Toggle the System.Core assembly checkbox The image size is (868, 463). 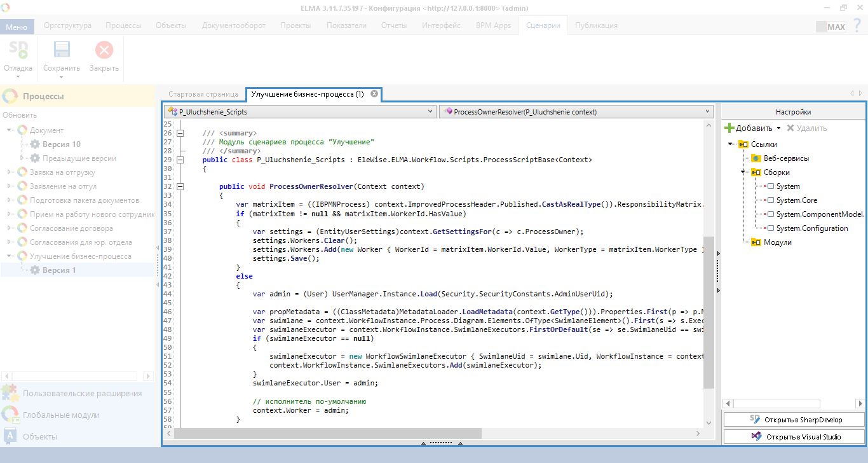[x=770, y=200]
